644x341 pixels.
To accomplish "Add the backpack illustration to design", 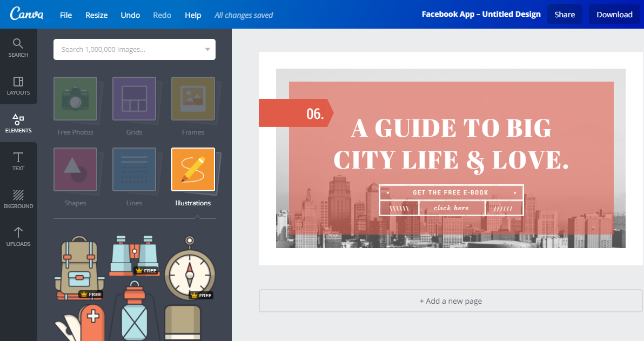I will tap(79, 267).
